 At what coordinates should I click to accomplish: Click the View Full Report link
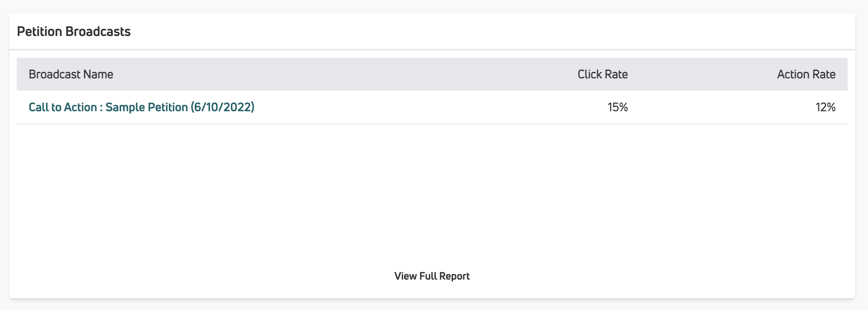[432, 276]
